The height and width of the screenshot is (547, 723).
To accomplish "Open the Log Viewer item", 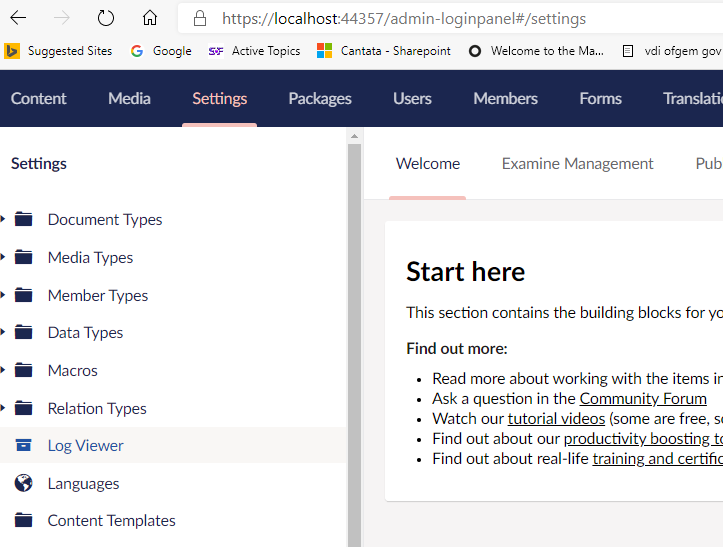I will point(86,446).
